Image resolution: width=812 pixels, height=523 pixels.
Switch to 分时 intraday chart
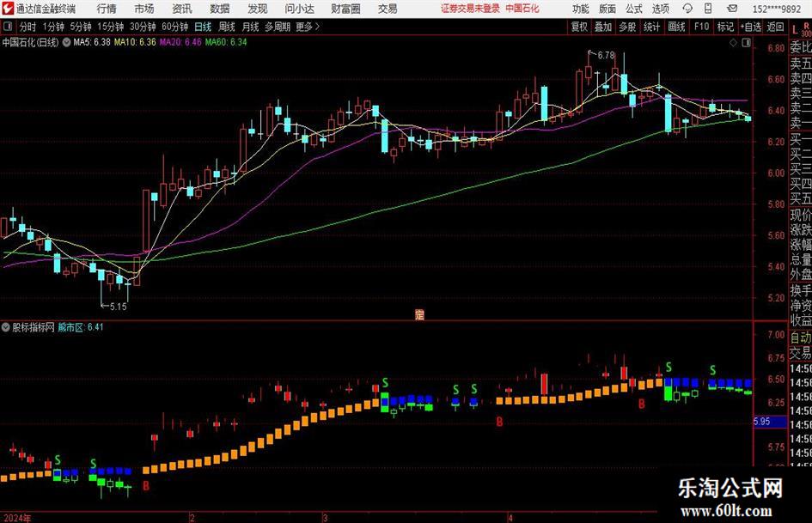pyautogui.click(x=27, y=27)
